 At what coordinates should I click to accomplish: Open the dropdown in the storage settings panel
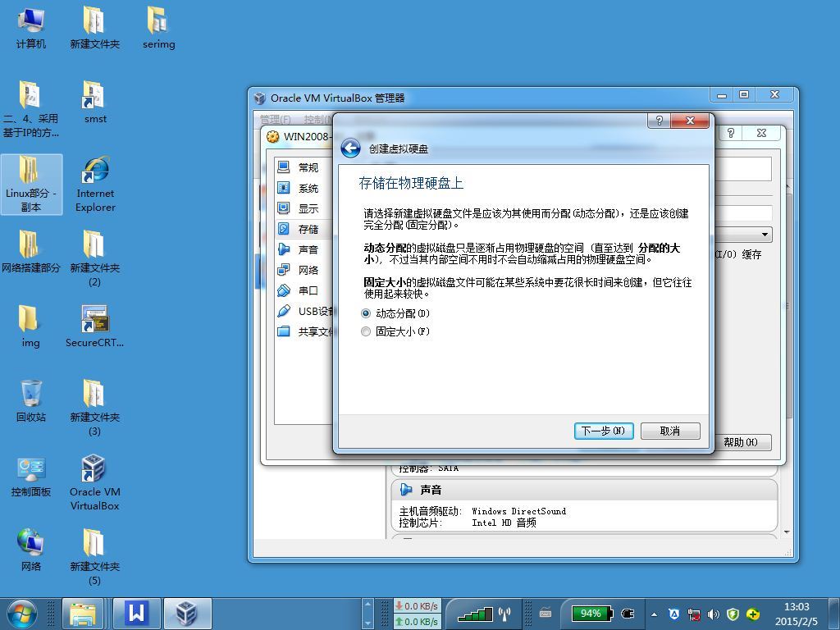tap(765, 234)
